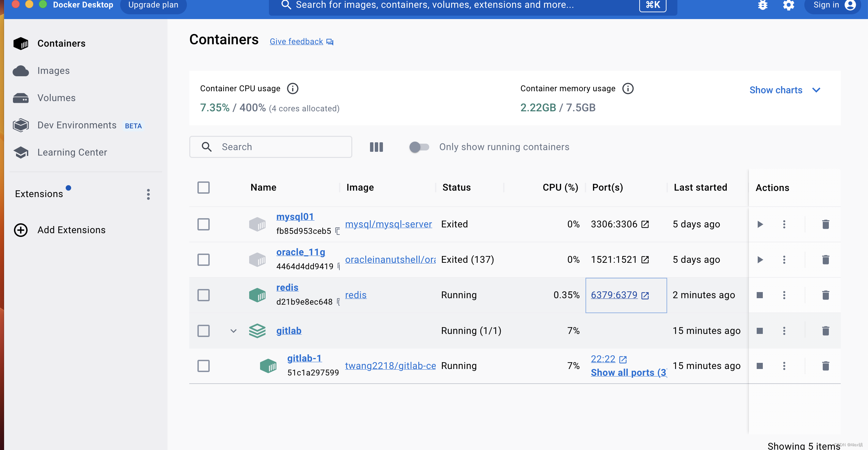Copy the redis container ID
The width and height of the screenshot is (868, 450).
point(338,302)
